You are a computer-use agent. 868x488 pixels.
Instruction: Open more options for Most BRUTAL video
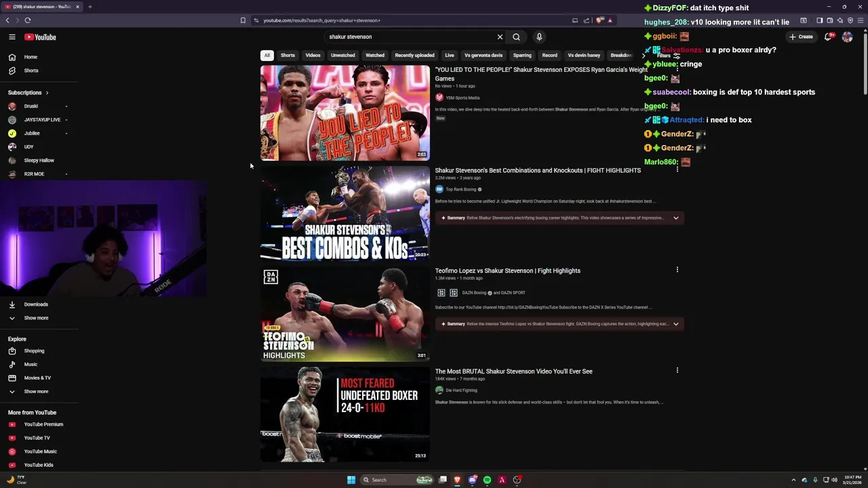pyautogui.click(x=677, y=370)
